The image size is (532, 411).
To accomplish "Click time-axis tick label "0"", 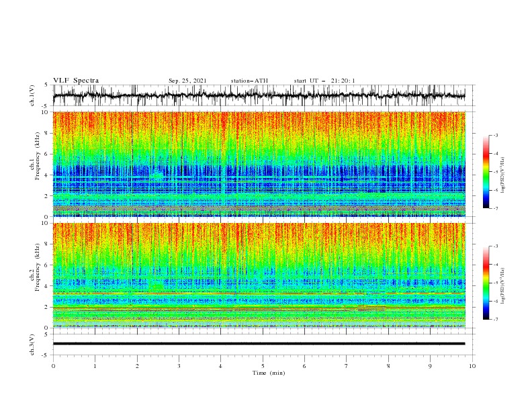I will pos(53,366).
